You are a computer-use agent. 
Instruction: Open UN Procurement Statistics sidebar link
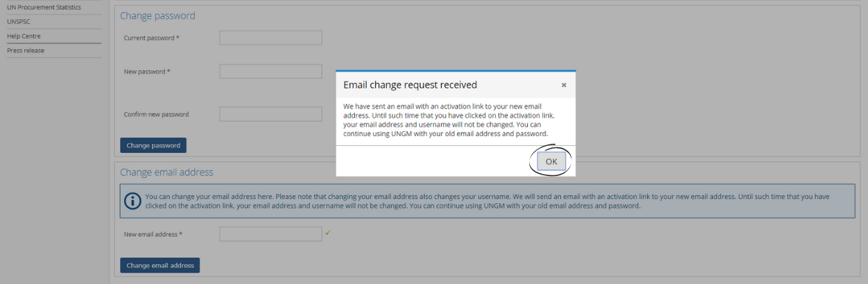tap(43, 7)
